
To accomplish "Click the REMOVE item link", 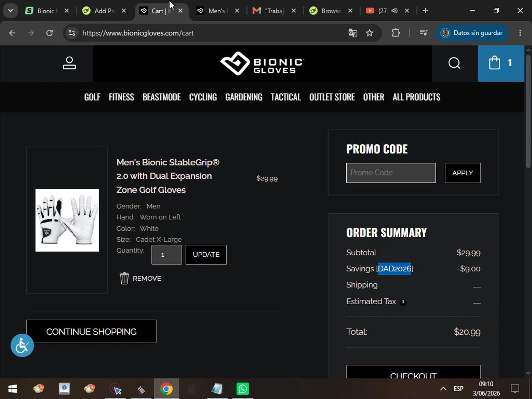I will coord(147,278).
